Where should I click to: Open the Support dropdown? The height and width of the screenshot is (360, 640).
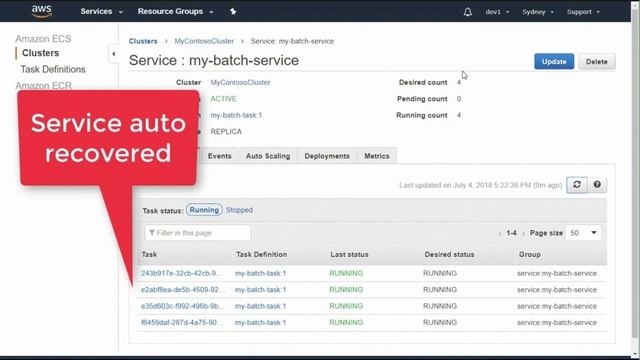583,12
